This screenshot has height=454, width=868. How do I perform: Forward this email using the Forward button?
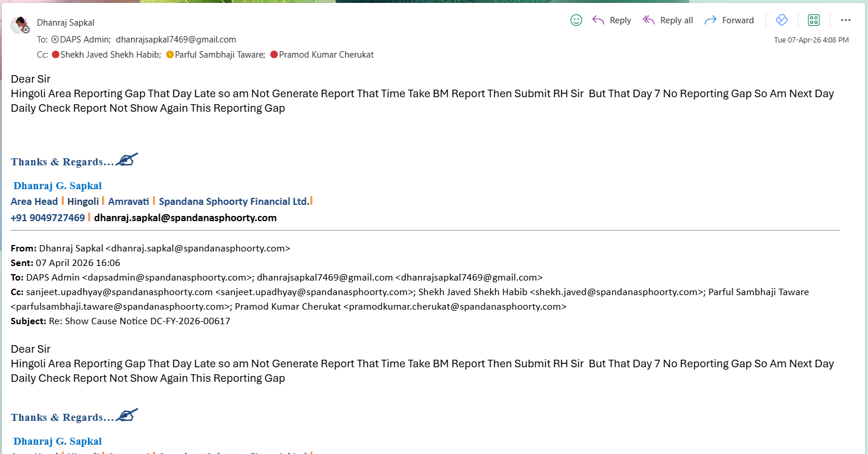click(x=729, y=20)
